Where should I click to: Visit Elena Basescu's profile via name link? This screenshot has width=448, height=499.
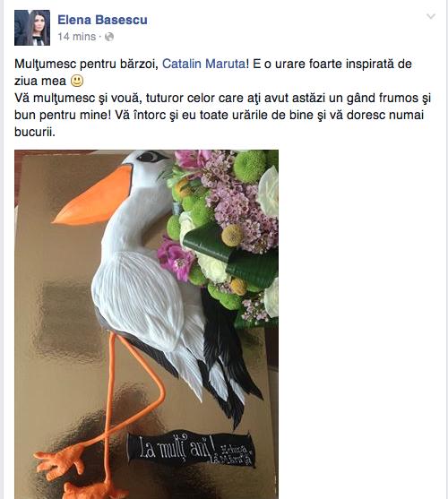[102, 20]
